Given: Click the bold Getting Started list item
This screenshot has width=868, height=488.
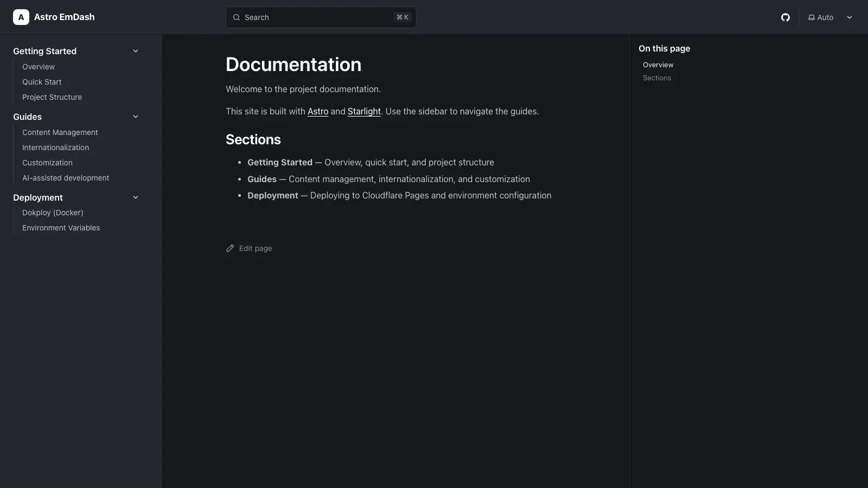Looking at the screenshot, I should (280, 162).
